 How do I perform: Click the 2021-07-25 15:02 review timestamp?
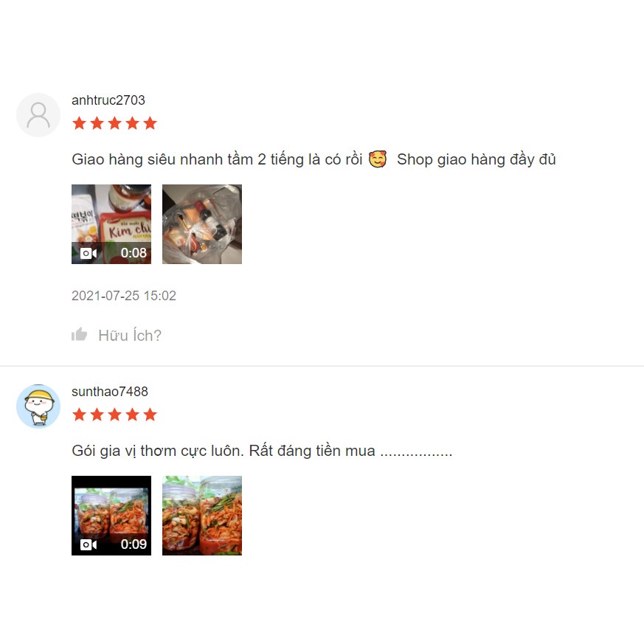124,296
